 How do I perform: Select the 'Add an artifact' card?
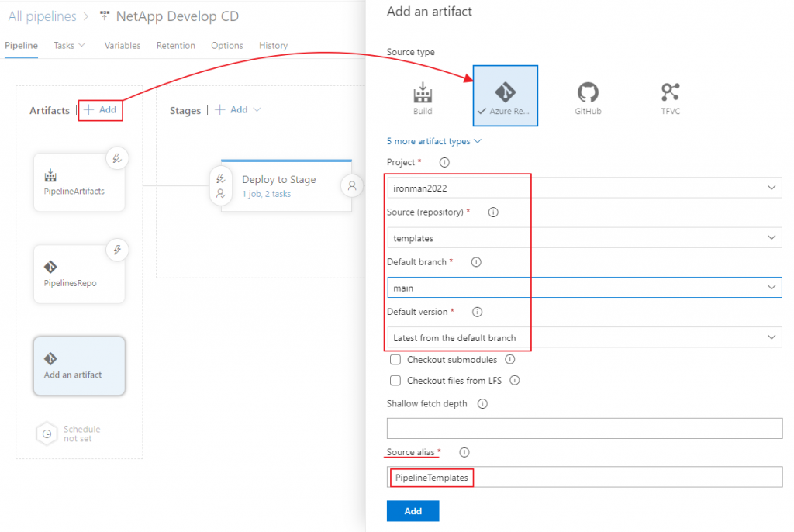79,366
